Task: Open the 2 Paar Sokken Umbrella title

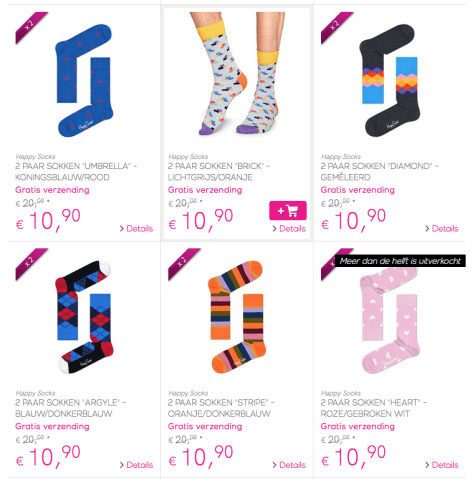Action: (76, 171)
